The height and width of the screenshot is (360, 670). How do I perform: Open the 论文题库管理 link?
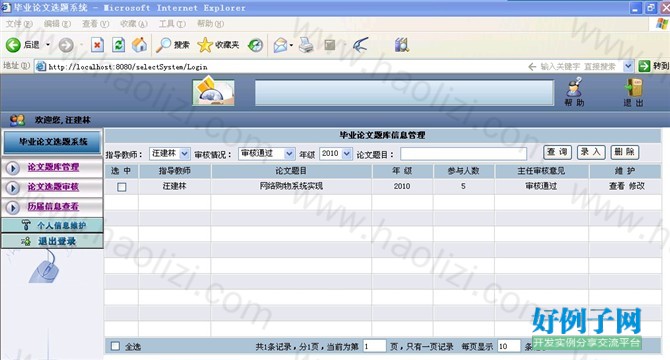(x=53, y=167)
